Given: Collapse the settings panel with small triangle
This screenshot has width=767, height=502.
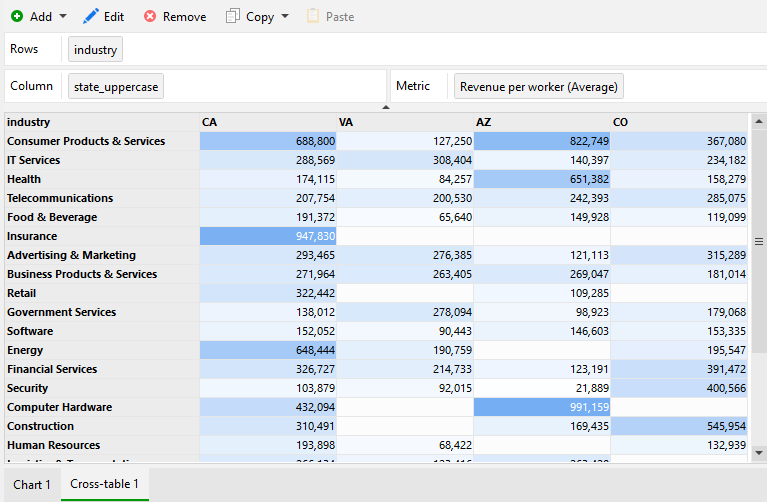Looking at the screenshot, I should [386, 107].
